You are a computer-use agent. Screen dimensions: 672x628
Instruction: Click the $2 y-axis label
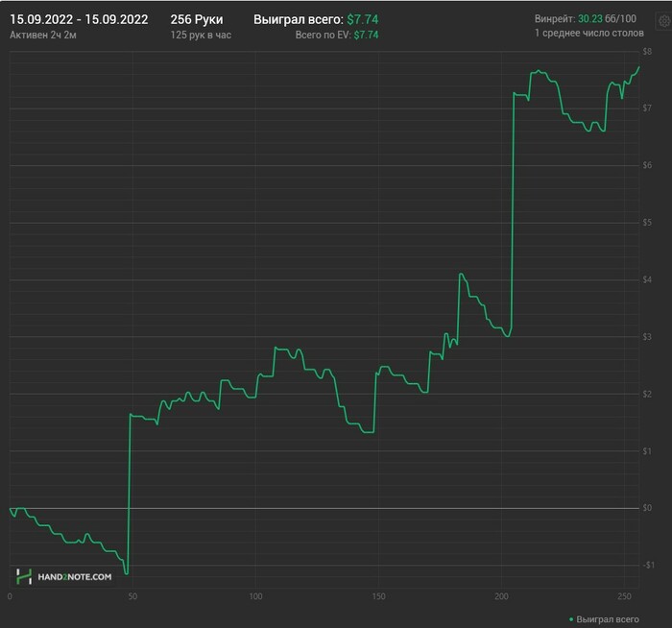[647, 394]
